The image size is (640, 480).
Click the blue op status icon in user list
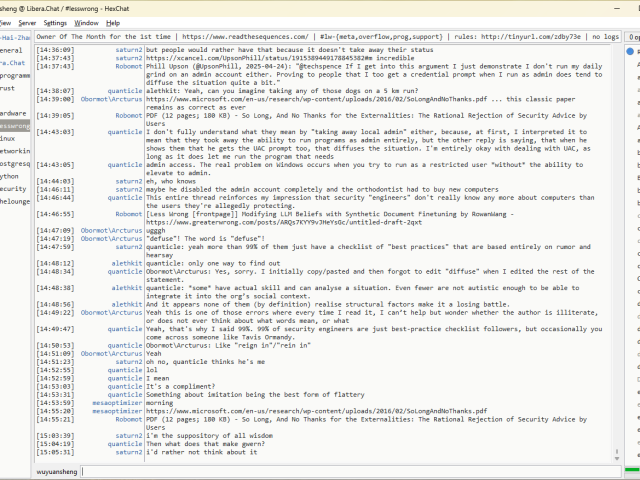point(630,50)
